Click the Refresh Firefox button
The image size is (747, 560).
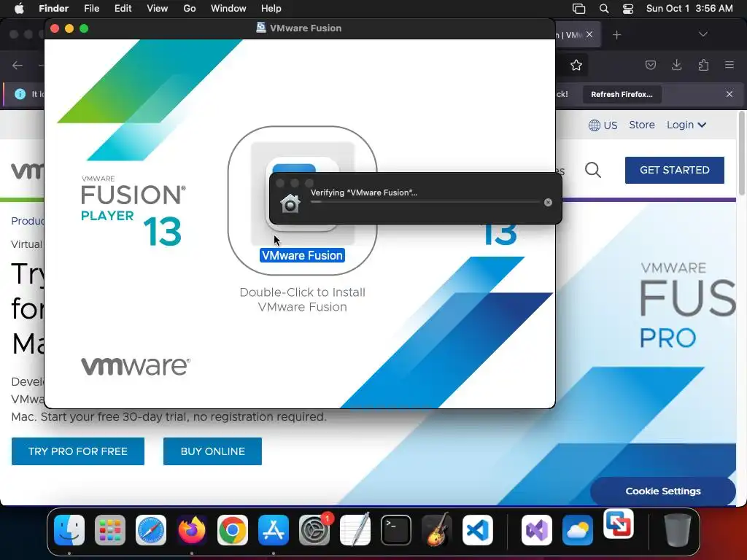click(x=622, y=94)
